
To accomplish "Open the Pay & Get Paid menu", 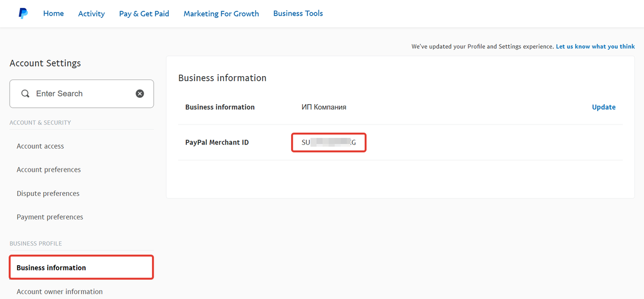I will [x=144, y=13].
